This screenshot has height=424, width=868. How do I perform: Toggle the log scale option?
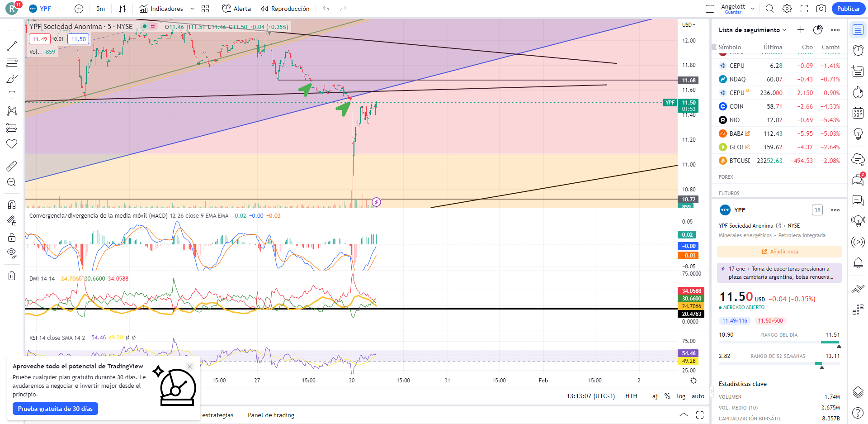tap(681, 396)
